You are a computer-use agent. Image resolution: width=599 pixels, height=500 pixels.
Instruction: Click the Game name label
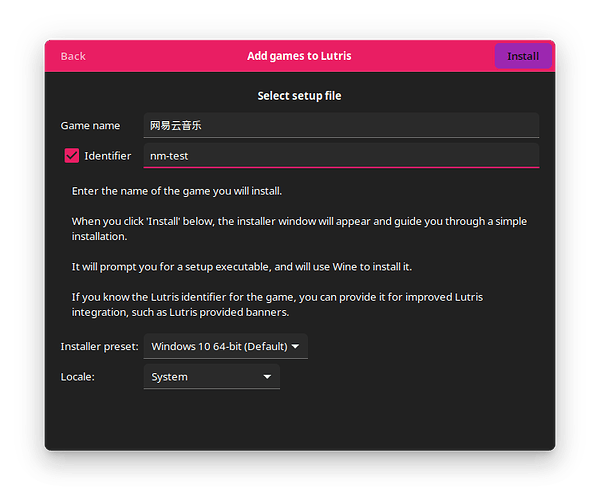(90, 125)
